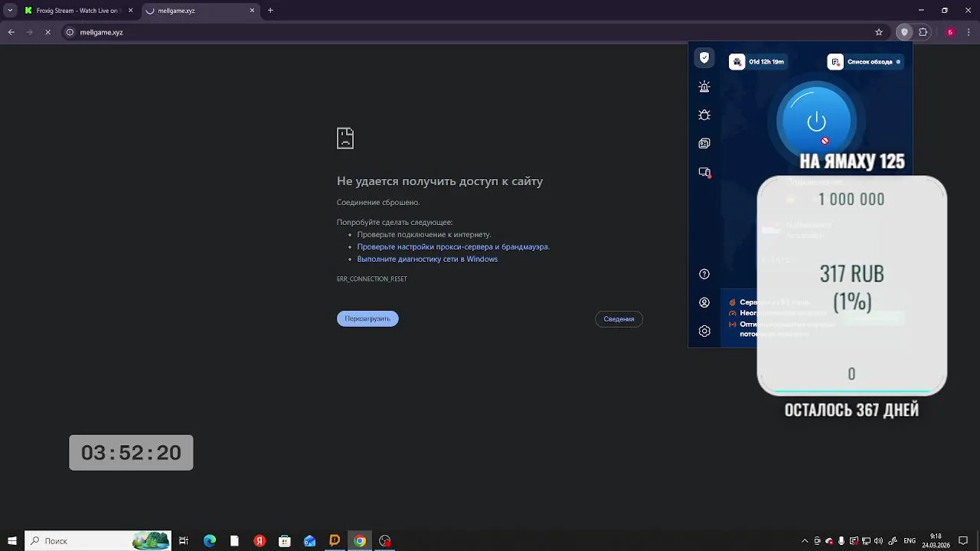This screenshot has height=551, width=980.
Task: Click the donation goal progress bar
Action: [852, 390]
